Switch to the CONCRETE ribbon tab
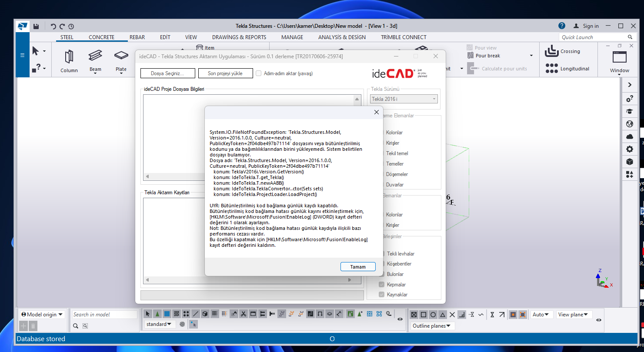The width and height of the screenshot is (644, 352). click(x=101, y=37)
